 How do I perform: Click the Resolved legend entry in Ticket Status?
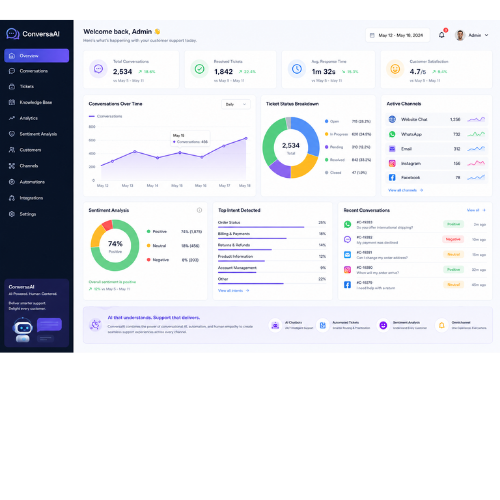pyautogui.click(x=348, y=160)
